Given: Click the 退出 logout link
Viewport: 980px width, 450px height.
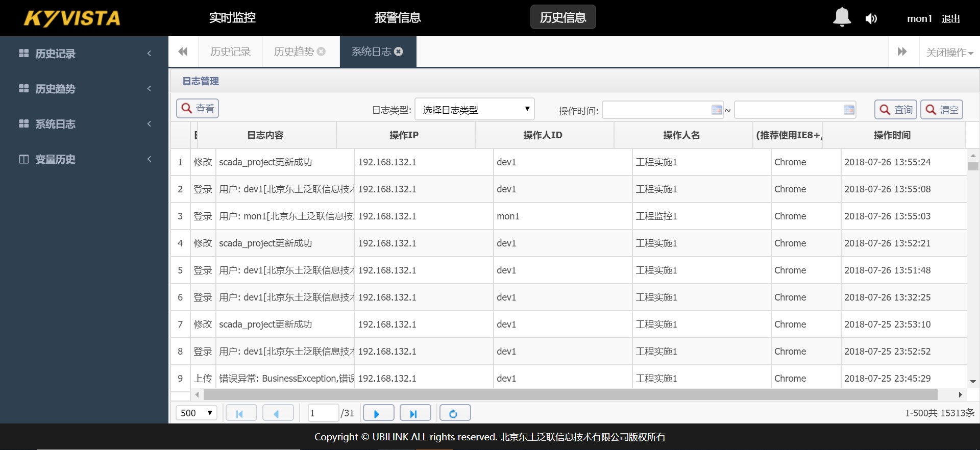Looking at the screenshot, I should 950,19.
